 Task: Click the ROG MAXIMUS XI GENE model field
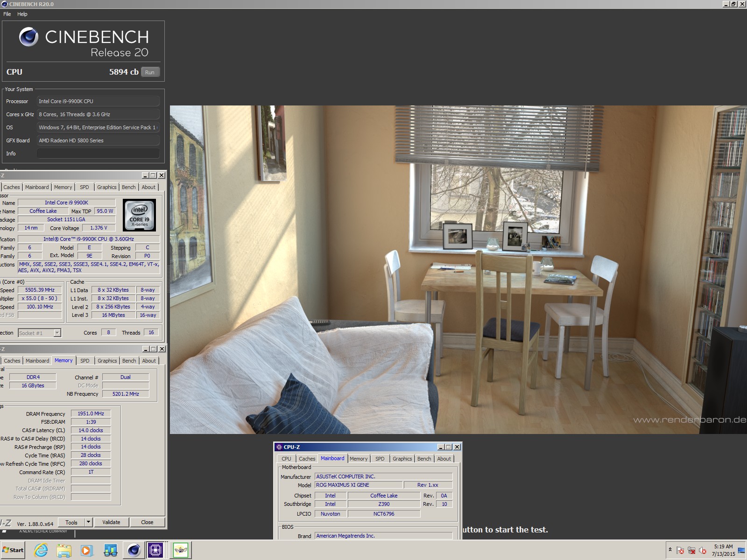[359, 485]
